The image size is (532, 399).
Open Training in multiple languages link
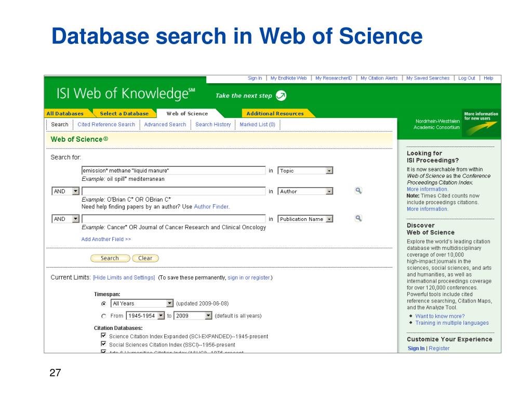pyautogui.click(x=453, y=323)
